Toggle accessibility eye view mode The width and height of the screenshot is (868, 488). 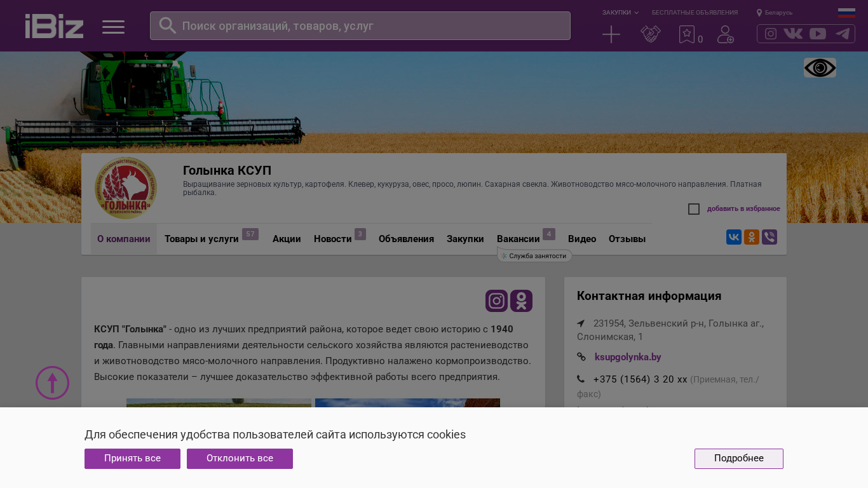(x=820, y=67)
